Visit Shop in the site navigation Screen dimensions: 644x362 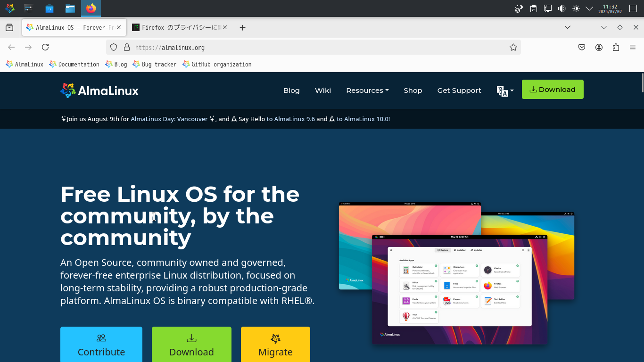click(413, 90)
